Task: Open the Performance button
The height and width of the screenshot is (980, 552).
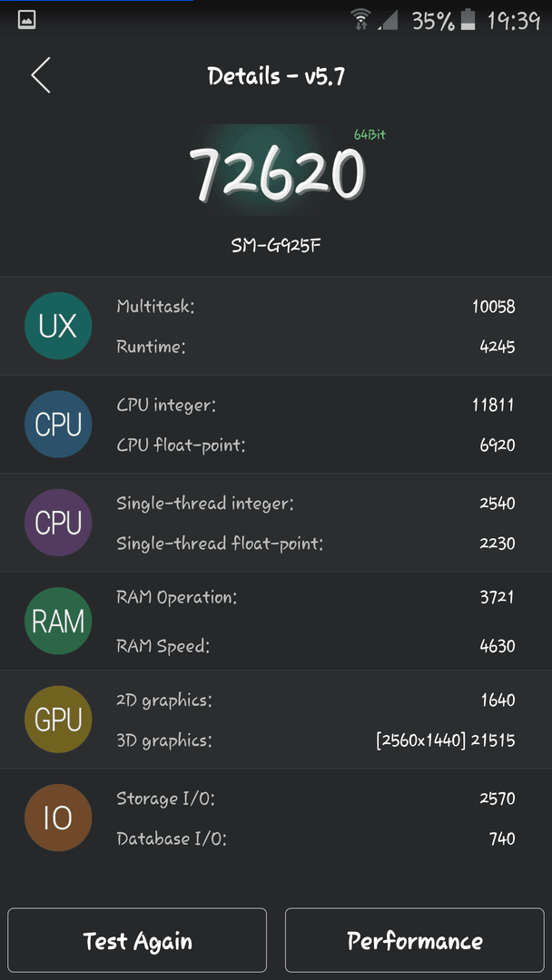Action: (415, 941)
